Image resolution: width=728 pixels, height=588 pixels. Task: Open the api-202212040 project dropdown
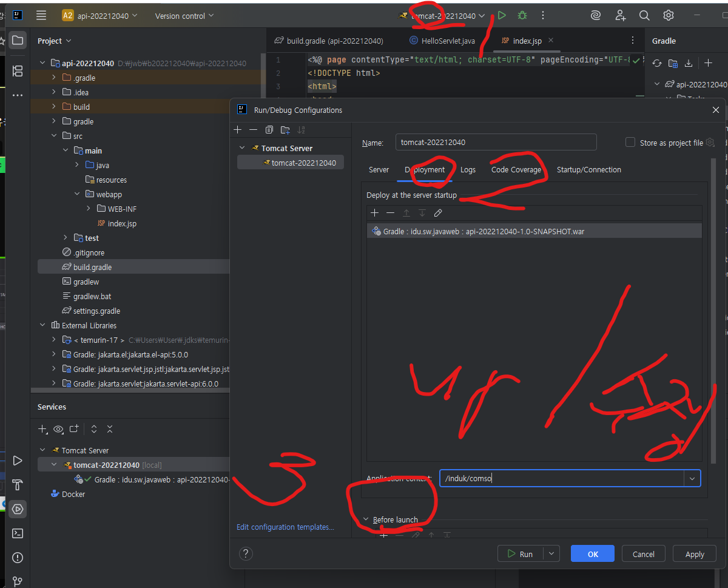(x=101, y=16)
